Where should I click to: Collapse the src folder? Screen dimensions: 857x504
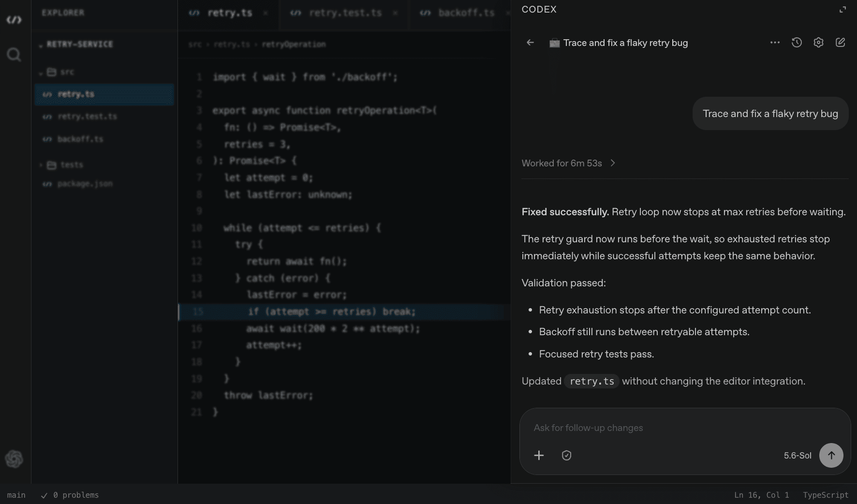coord(57,72)
